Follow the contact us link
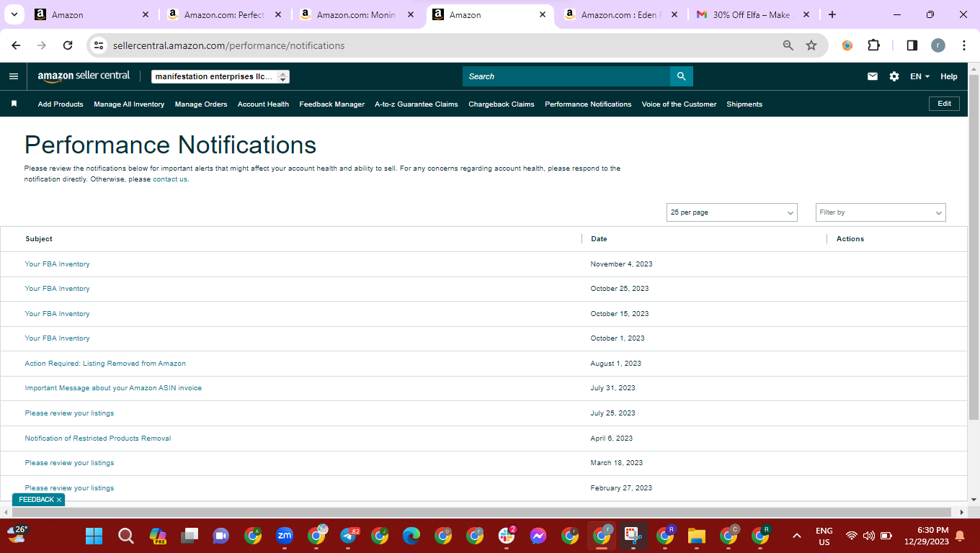Screen dimensions: 980x553 coord(170,179)
